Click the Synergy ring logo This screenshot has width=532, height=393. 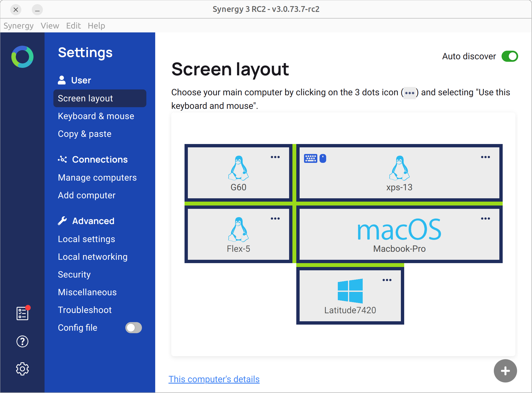(22, 57)
